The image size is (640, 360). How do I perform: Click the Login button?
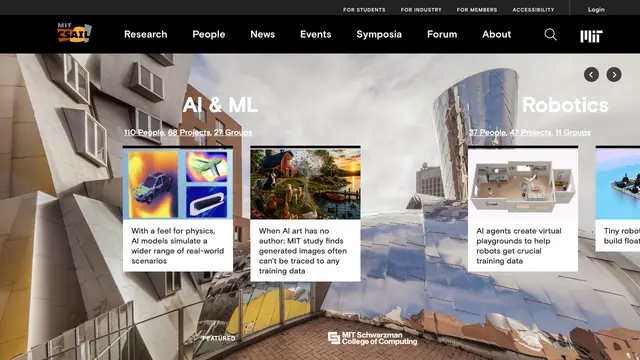pos(596,9)
